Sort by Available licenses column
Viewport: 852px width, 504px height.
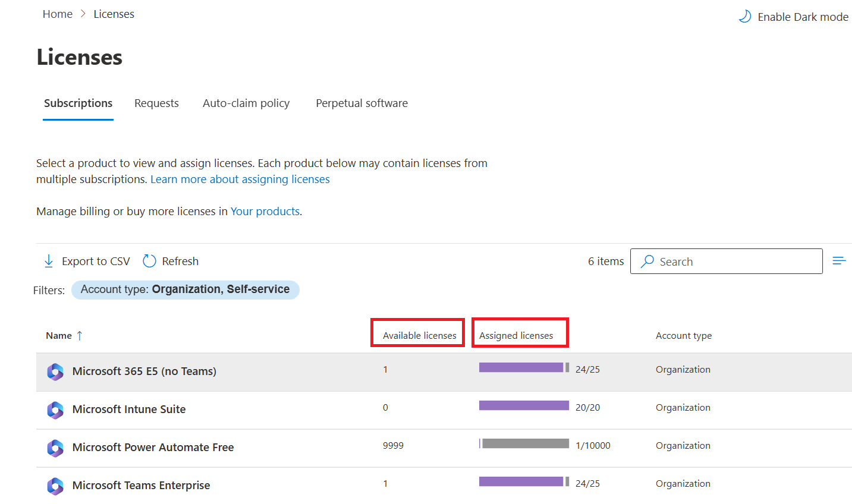tap(419, 336)
